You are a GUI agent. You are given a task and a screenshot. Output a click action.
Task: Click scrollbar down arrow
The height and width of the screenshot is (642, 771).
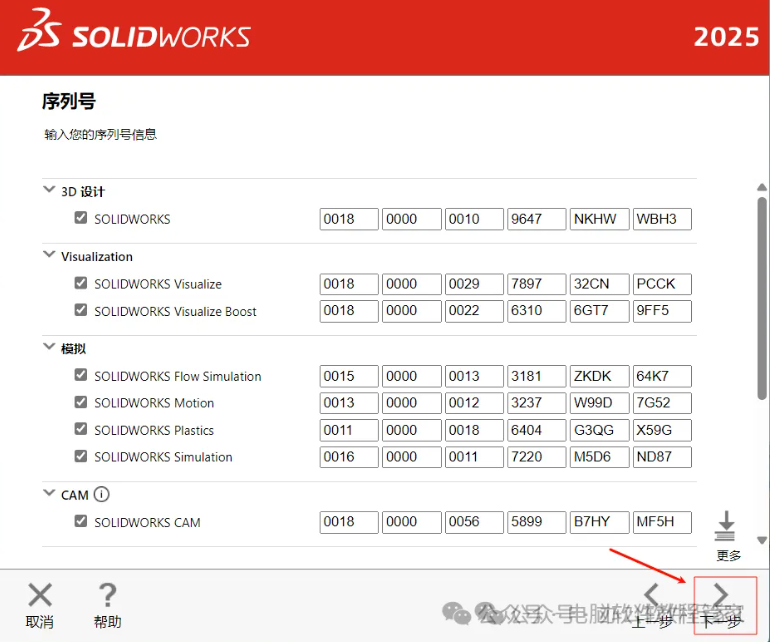[x=762, y=540]
